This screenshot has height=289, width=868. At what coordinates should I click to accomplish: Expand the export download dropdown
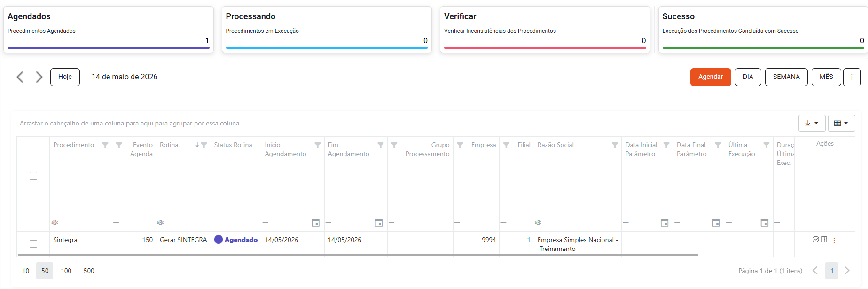pyautogui.click(x=812, y=123)
